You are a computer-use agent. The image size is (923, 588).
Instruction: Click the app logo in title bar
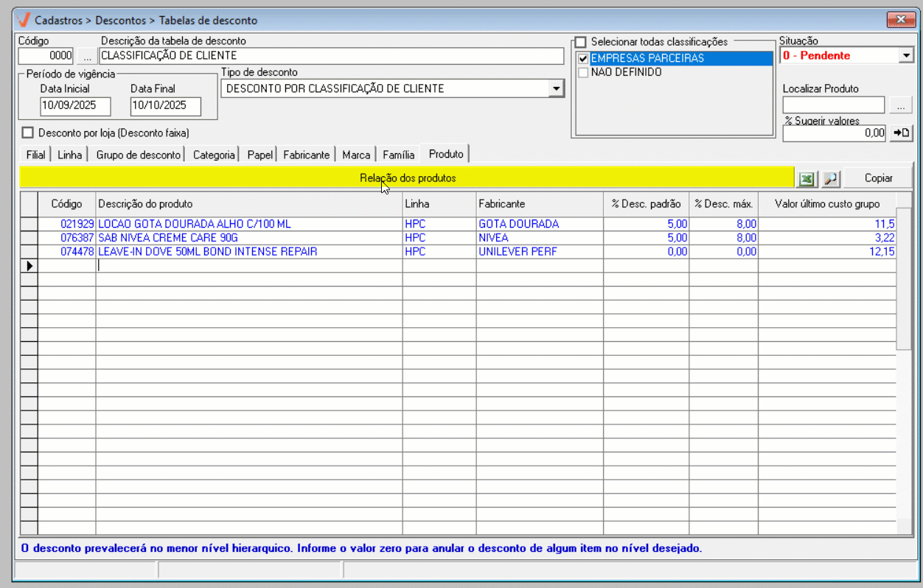tap(24, 21)
